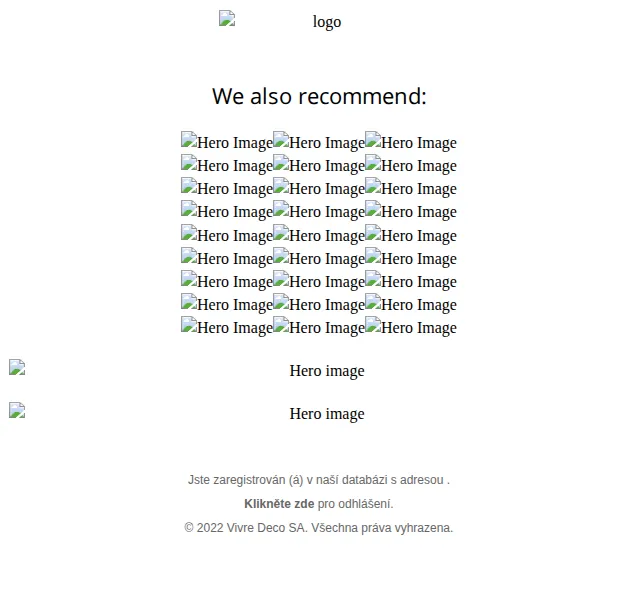This screenshot has width=640, height=600.
Task: Click the broken logo image at top
Action: [x=227, y=18]
